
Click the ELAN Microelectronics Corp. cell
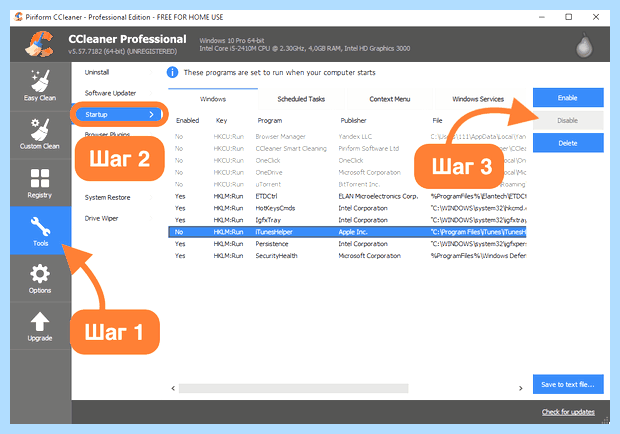click(378, 196)
